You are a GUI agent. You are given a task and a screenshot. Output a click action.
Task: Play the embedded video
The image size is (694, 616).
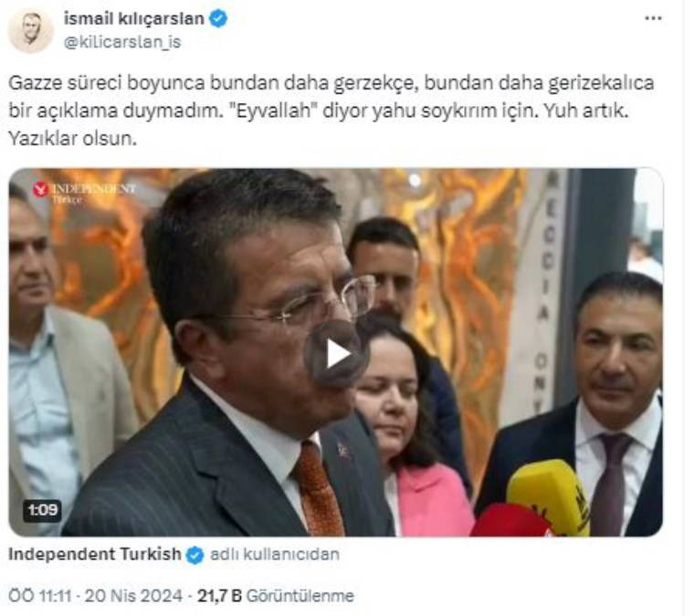coord(337,354)
